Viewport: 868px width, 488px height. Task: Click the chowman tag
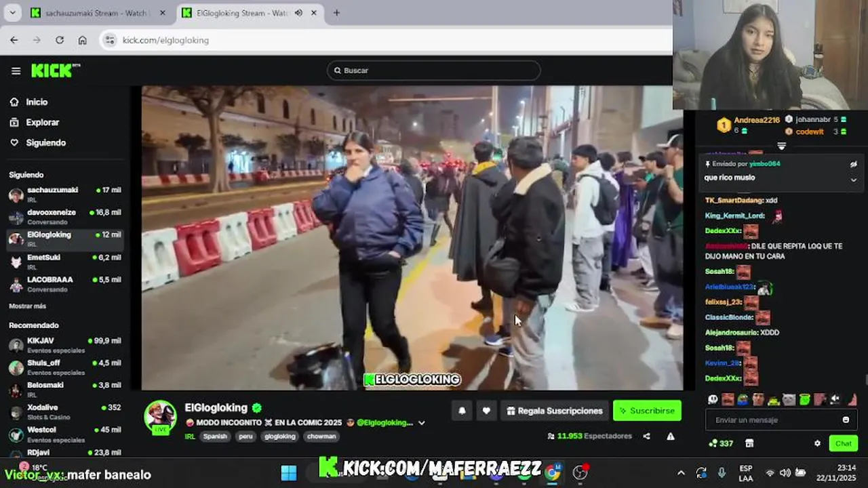click(321, 436)
